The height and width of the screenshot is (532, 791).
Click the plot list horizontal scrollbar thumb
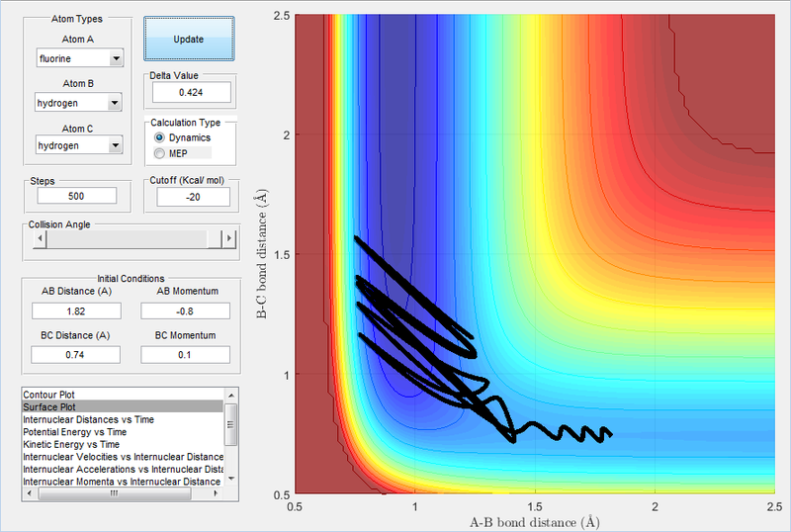coord(115,493)
